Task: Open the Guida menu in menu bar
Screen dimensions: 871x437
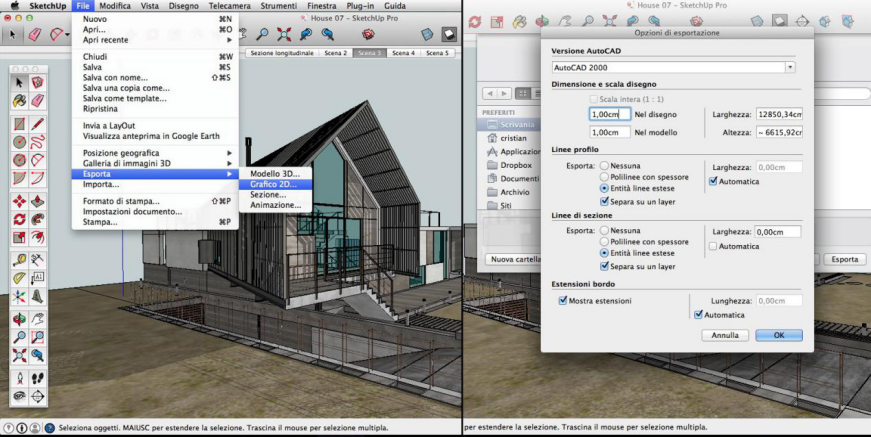Action: click(x=394, y=6)
